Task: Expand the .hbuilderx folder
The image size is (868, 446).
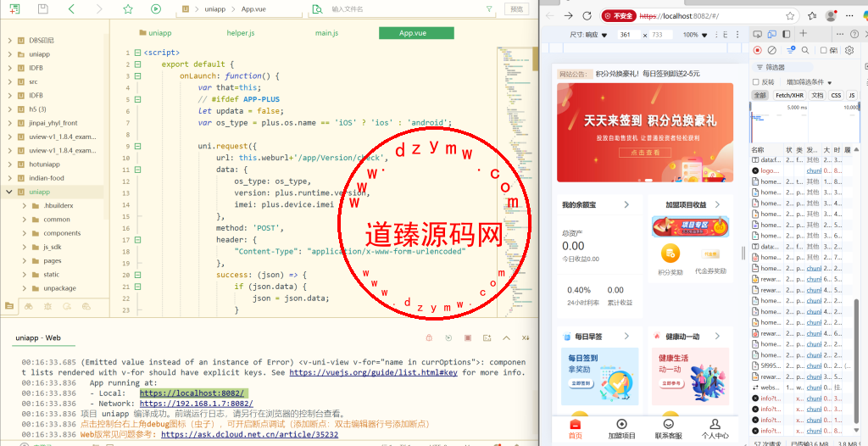Action: (x=25, y=205)
